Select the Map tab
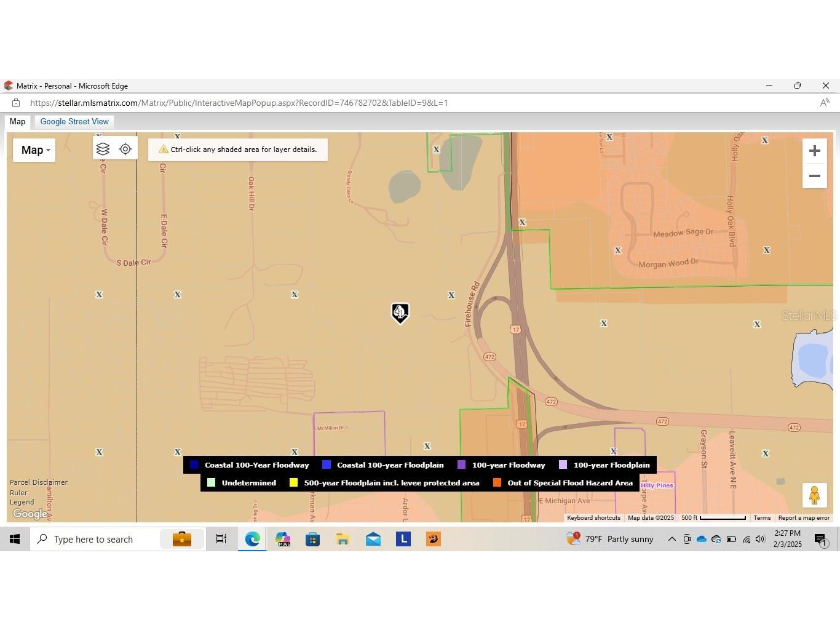 [17, 122]
